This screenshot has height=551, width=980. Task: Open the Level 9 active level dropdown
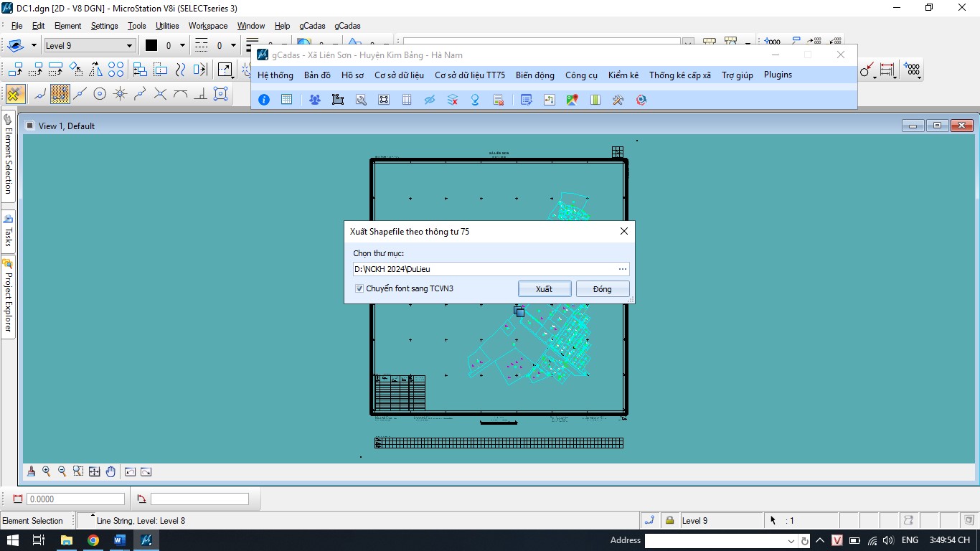[129, 46]
